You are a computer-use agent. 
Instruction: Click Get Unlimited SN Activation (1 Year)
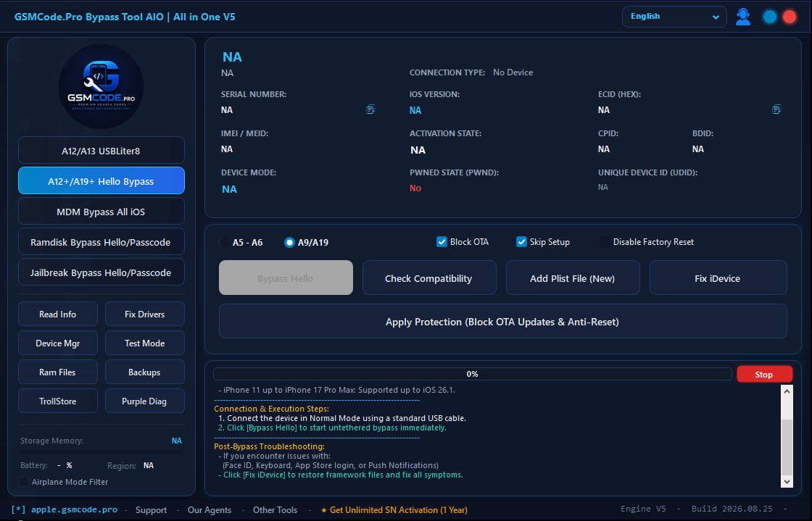click(x=394, y=509)
